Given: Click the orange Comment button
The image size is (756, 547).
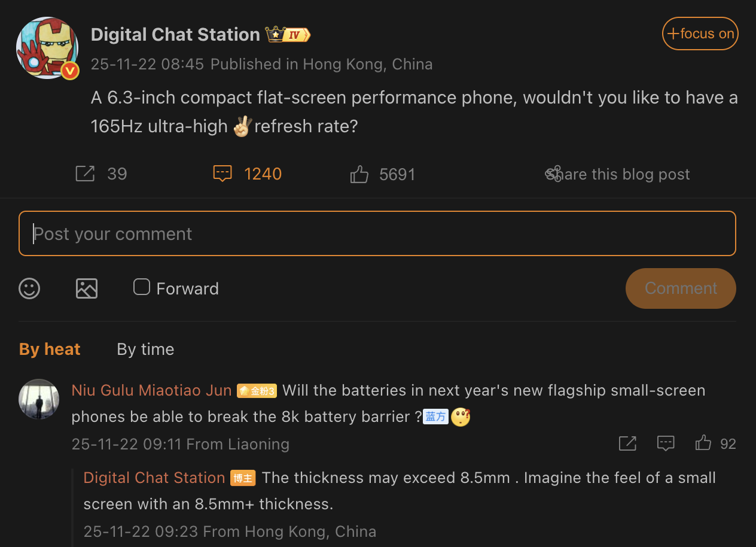Looking at the screenshot, I should (x=681, y=288).
